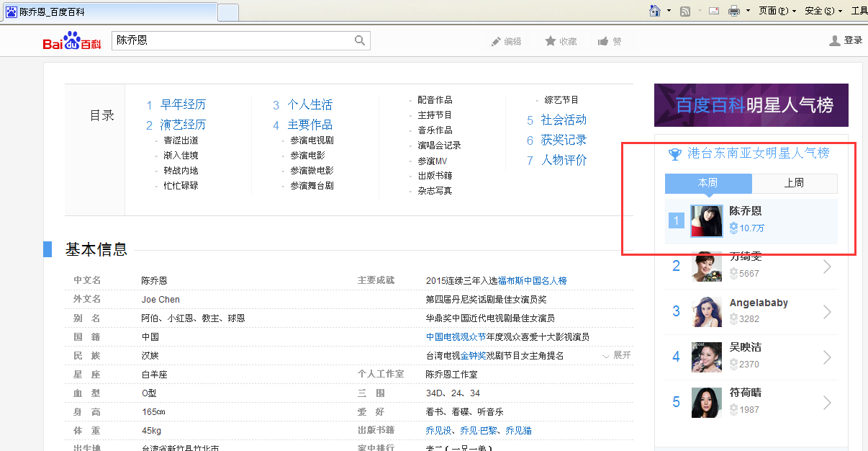Open 主持节目 subsection link
Screen dimensions: 868x451
pos(435,115)
